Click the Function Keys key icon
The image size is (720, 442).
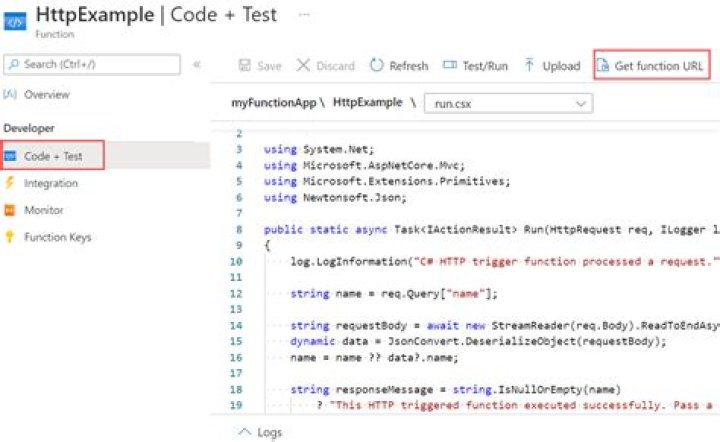10,236
